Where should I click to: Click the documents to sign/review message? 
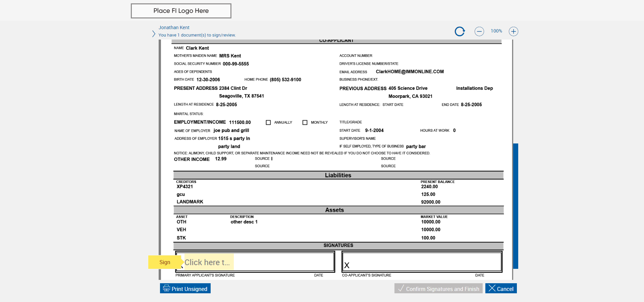197,35
